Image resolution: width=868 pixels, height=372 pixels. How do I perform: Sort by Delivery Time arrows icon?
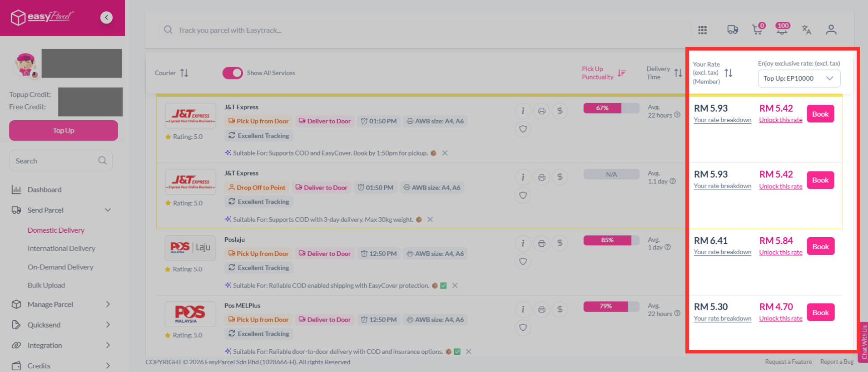tap(678, 73)
